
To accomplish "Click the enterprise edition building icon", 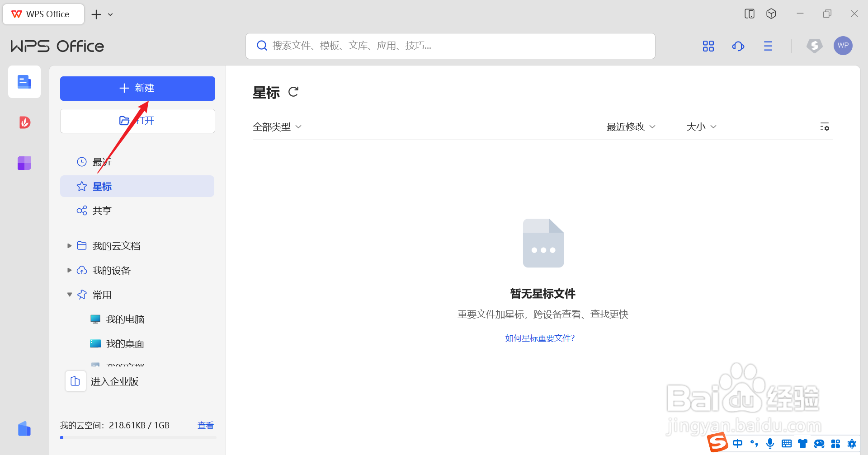I will [75, 381].
